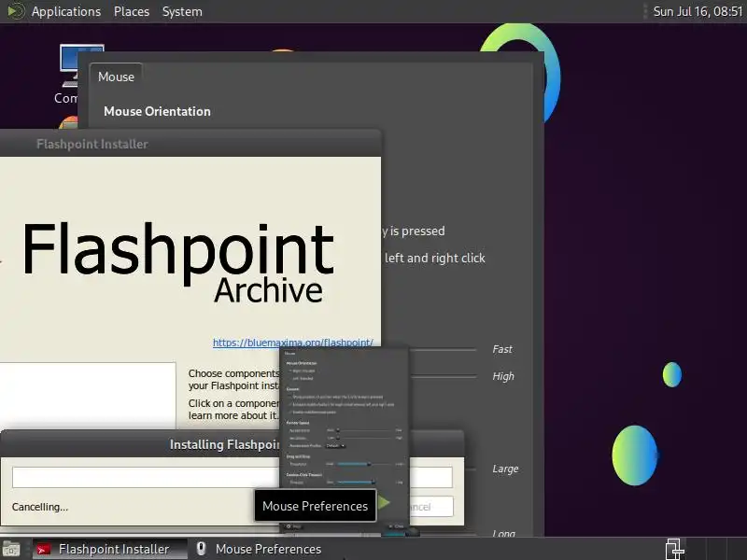This screenshot has width=747, height=560.
Task: Click the 'Cancelling...' status text
Action: [x=40, y=507]
